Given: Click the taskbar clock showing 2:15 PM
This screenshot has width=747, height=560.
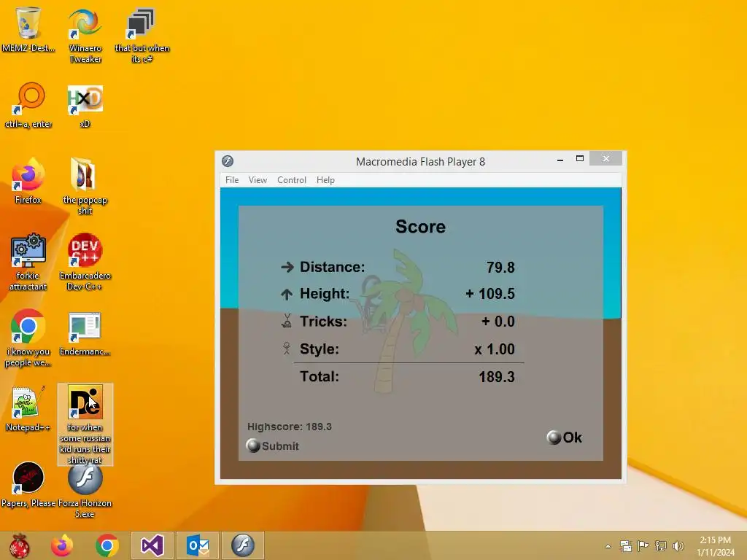Looking at the screenshot, I should pyautogui.click(x=716, y=546).
